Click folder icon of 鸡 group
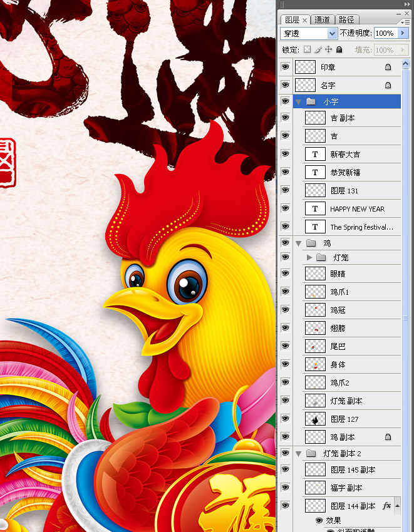 (x=311, y=243)
